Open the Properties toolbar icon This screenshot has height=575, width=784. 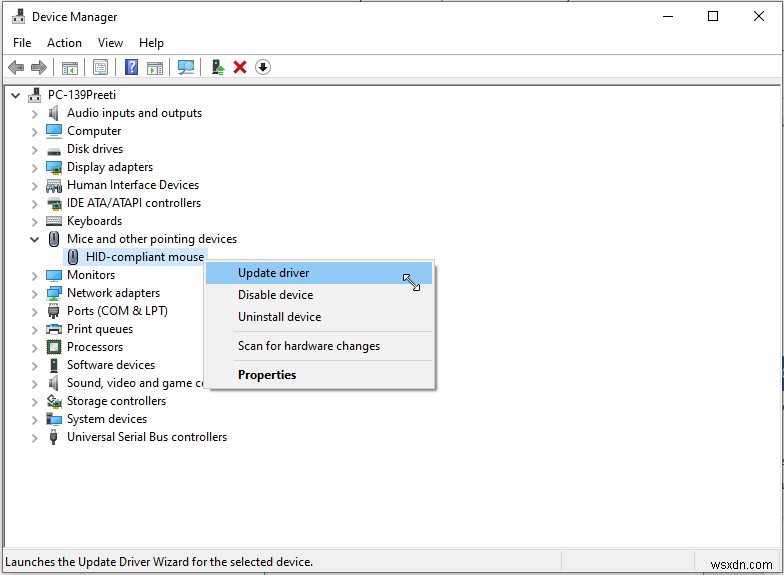100,67
